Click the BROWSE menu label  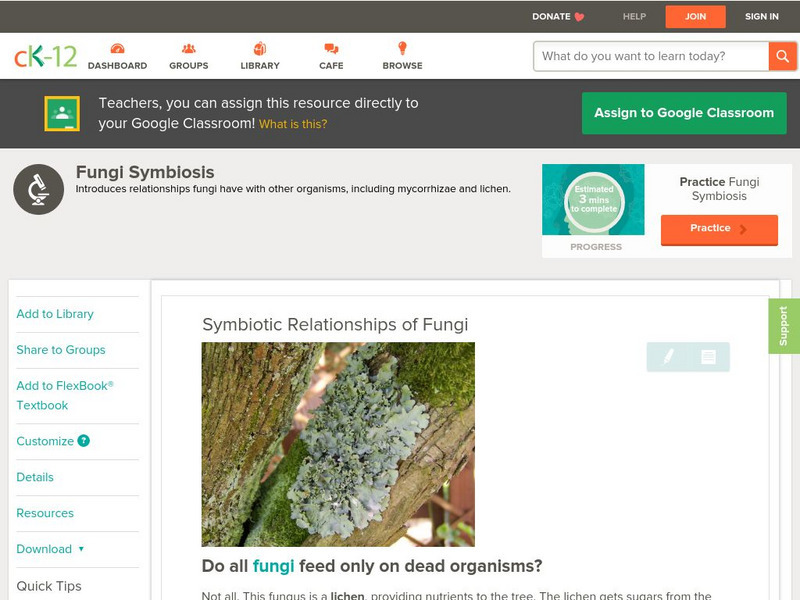tap(403, 66)
